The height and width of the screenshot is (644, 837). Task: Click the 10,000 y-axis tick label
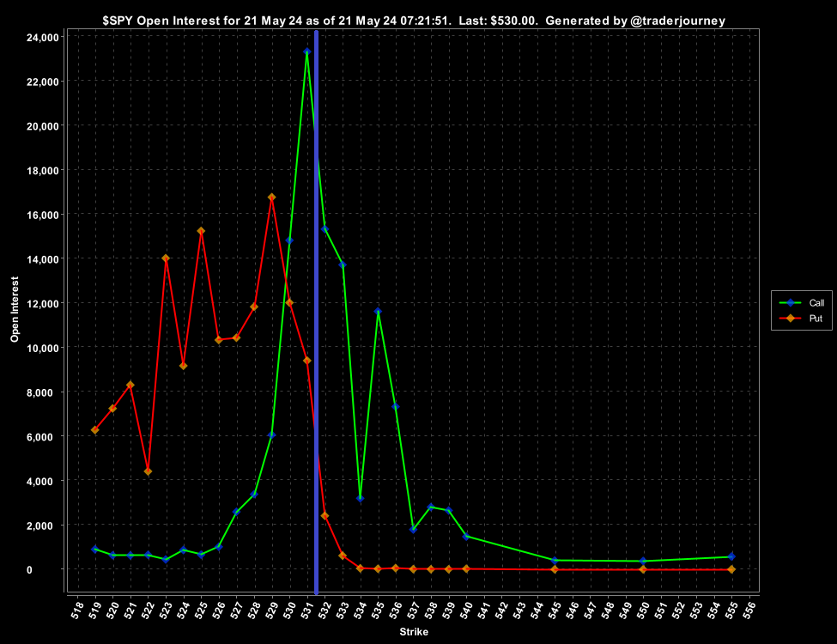coord(43,348)
